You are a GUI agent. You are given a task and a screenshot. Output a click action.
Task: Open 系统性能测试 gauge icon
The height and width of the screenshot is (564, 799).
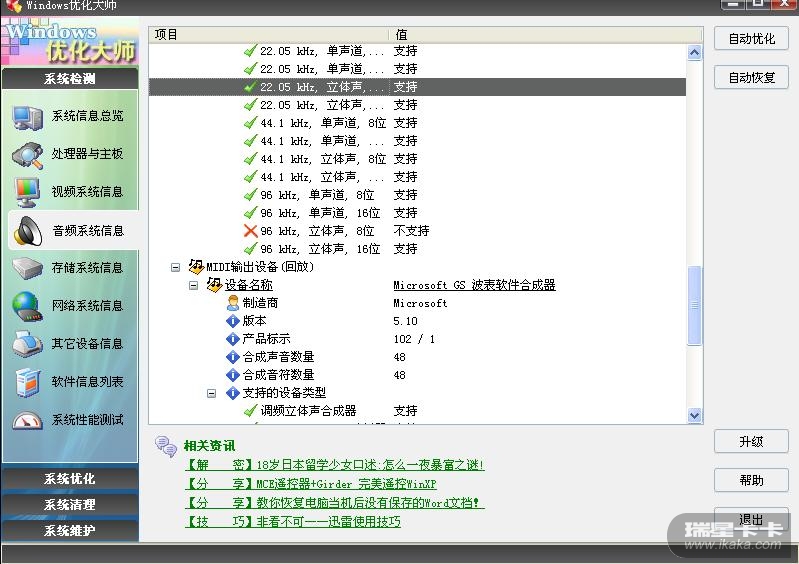(27, 420)
